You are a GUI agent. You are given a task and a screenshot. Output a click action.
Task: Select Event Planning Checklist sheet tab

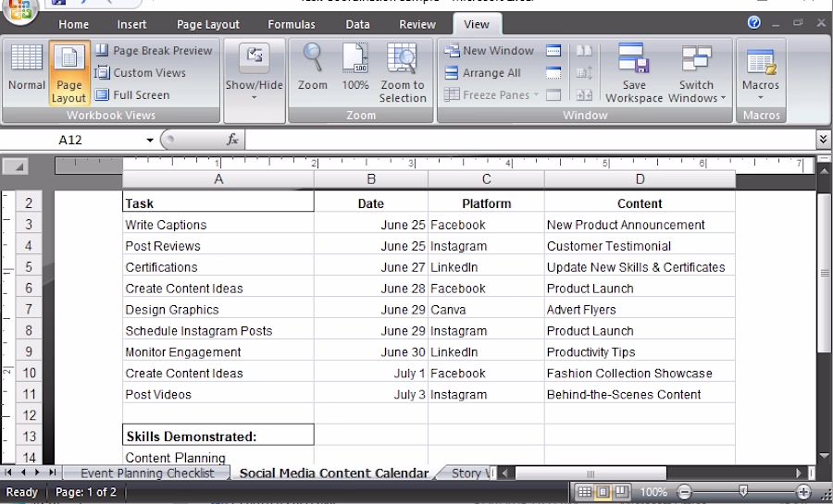coord(147,473)
